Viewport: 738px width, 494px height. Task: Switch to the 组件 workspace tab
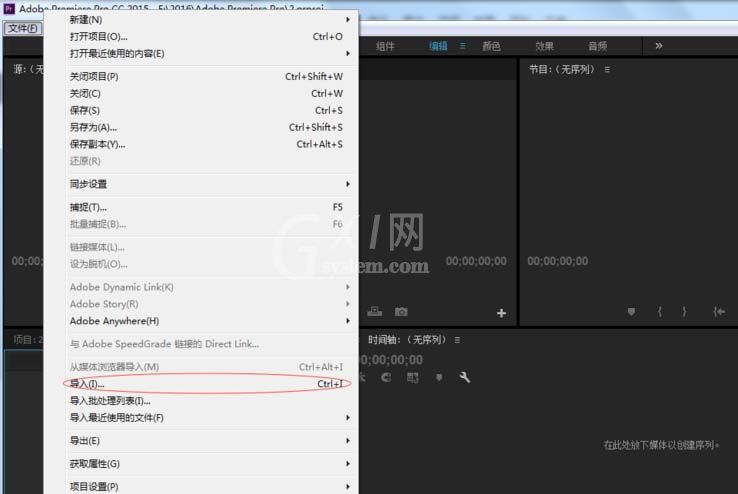[385, 46]
